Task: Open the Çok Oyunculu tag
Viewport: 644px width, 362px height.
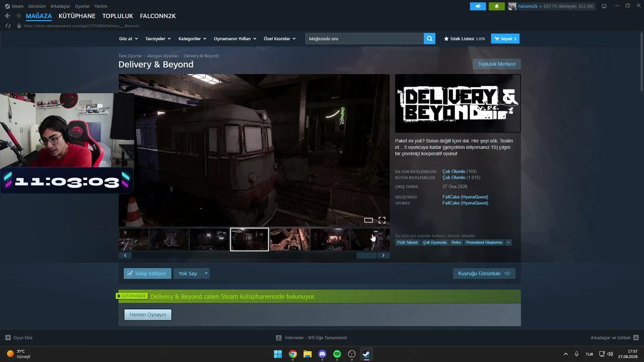Action: (x=435, y=242)
